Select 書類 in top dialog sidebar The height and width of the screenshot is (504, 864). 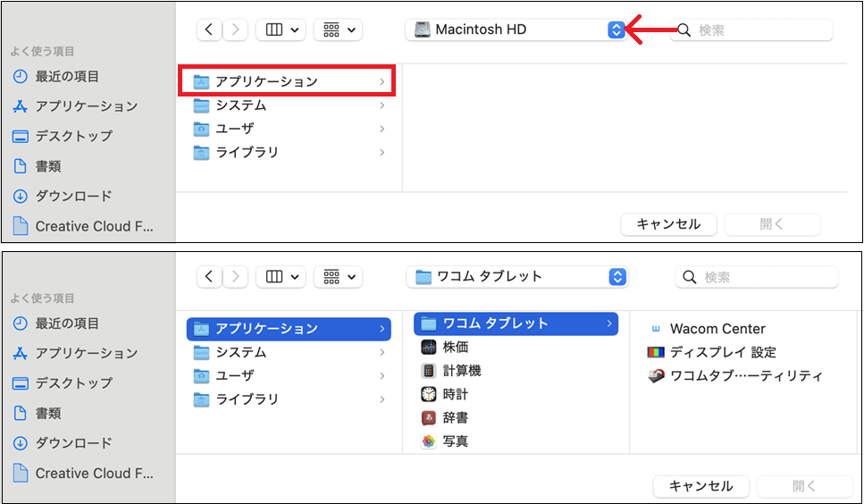pyautogui.click(x=37, y=166)
